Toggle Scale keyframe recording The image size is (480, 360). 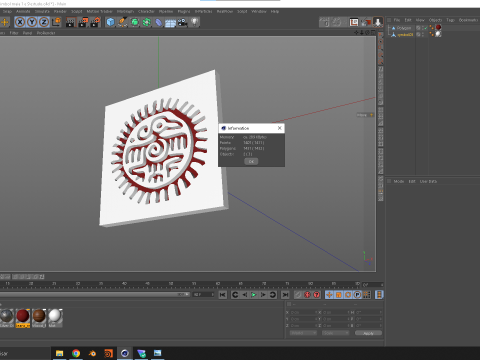339,295
